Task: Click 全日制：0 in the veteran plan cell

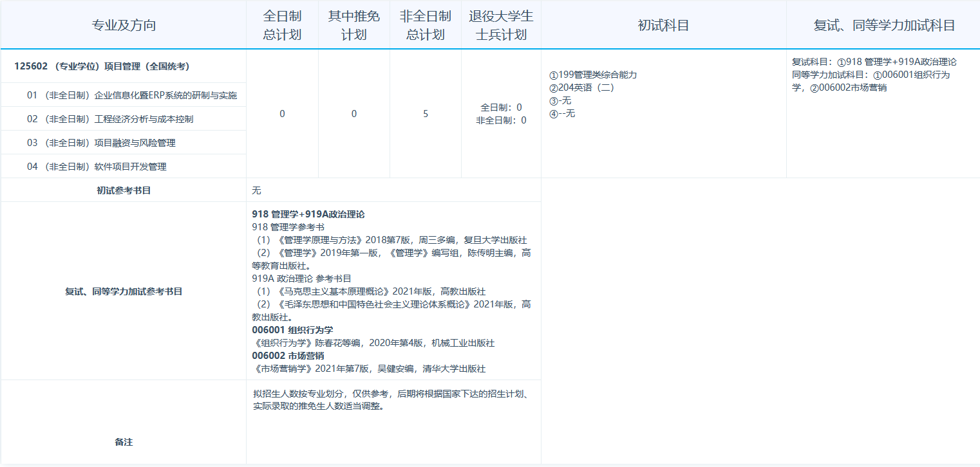Action: pos(501,107)
